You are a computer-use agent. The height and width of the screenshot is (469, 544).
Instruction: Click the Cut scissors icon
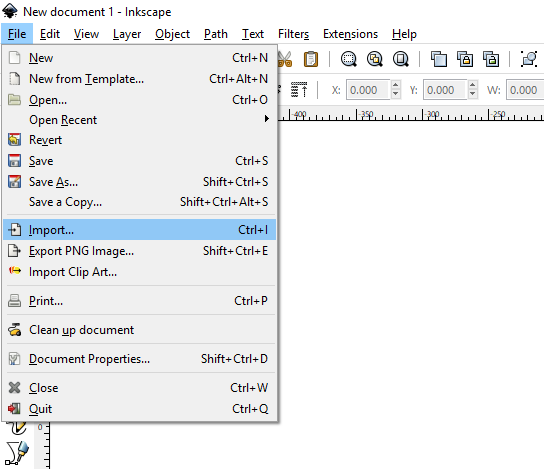click(285, 59)
